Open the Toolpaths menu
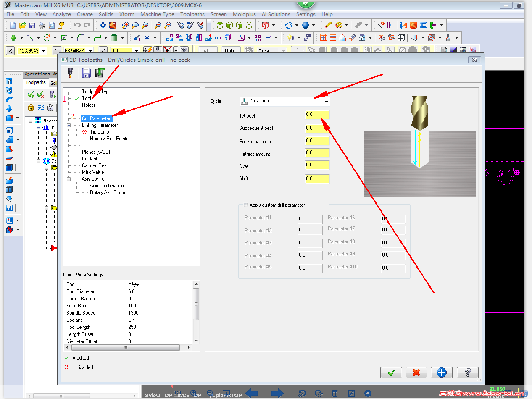 coord(192,14)
